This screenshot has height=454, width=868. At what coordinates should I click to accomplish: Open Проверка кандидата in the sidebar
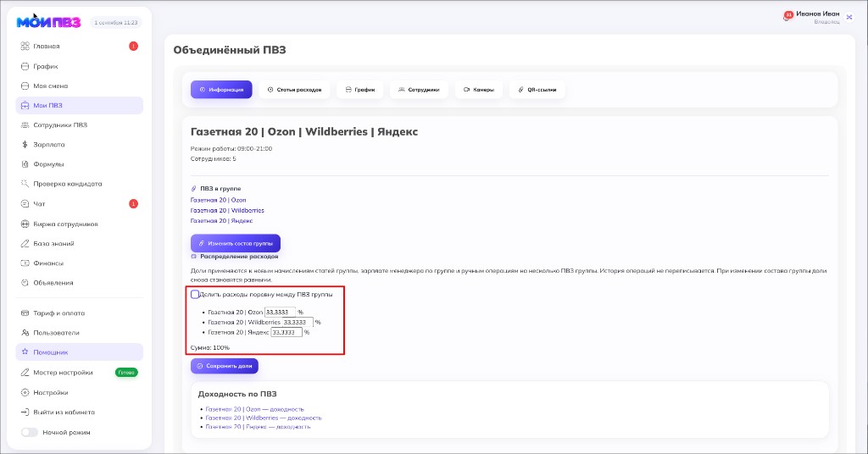click(79, 184)
